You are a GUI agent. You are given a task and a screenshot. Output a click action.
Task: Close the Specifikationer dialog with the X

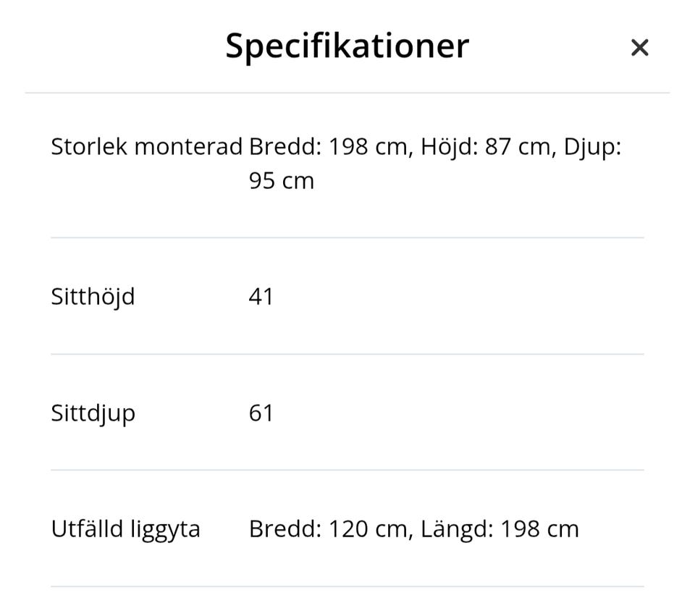coord(639,48)
